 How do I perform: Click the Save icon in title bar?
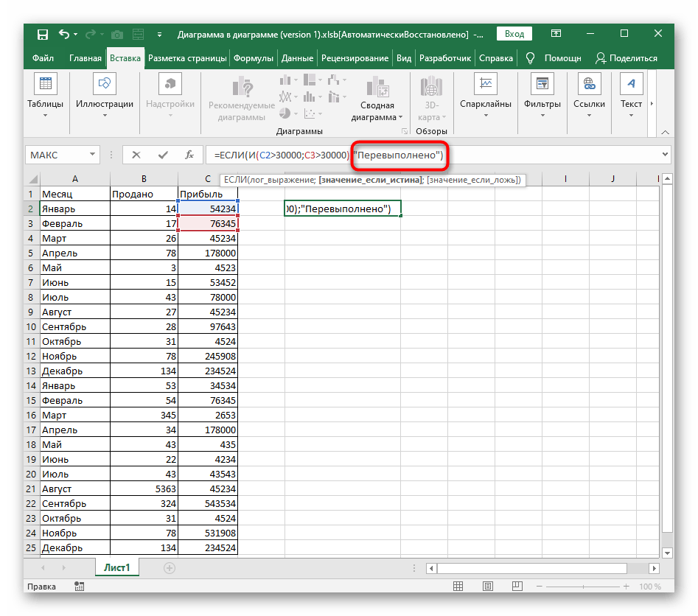tap(43, 34)
